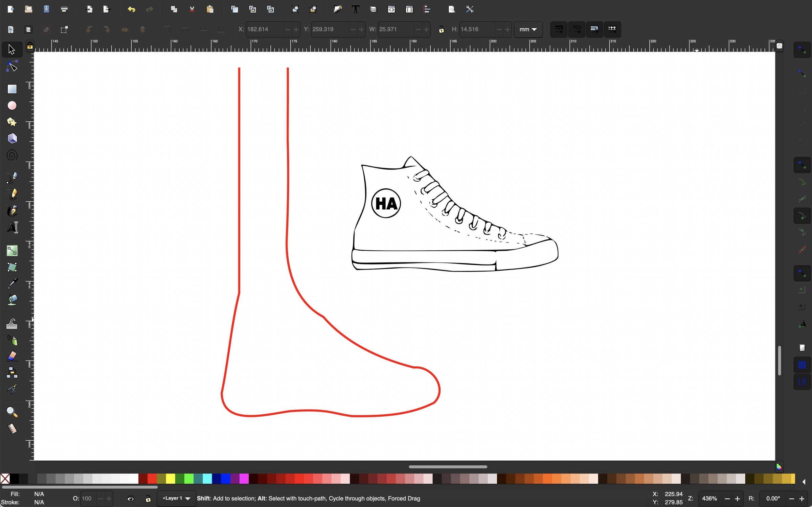Open the Text and Font dialog

click(356, 9)
